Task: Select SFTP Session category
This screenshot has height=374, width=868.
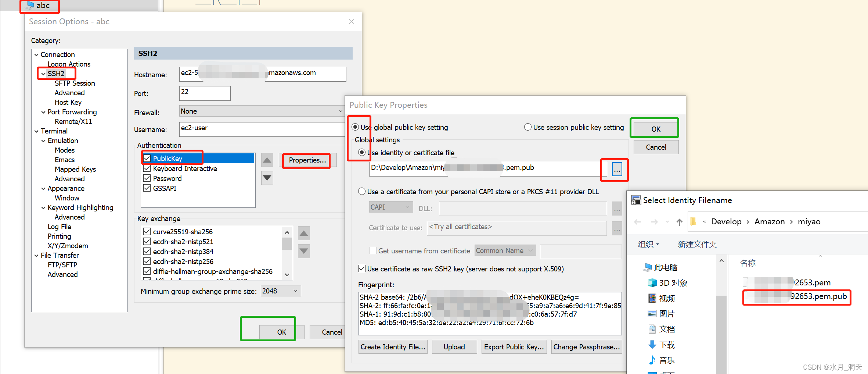Action: (75, 83)
